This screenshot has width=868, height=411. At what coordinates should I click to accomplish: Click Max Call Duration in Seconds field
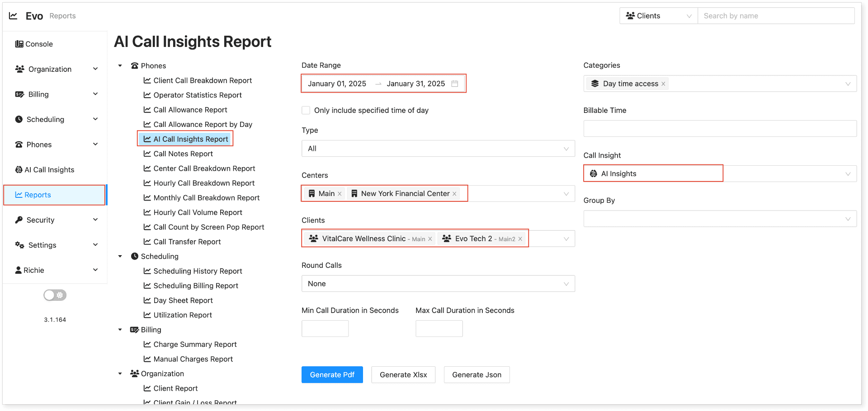pyautogui.click(x=439, y=328)
